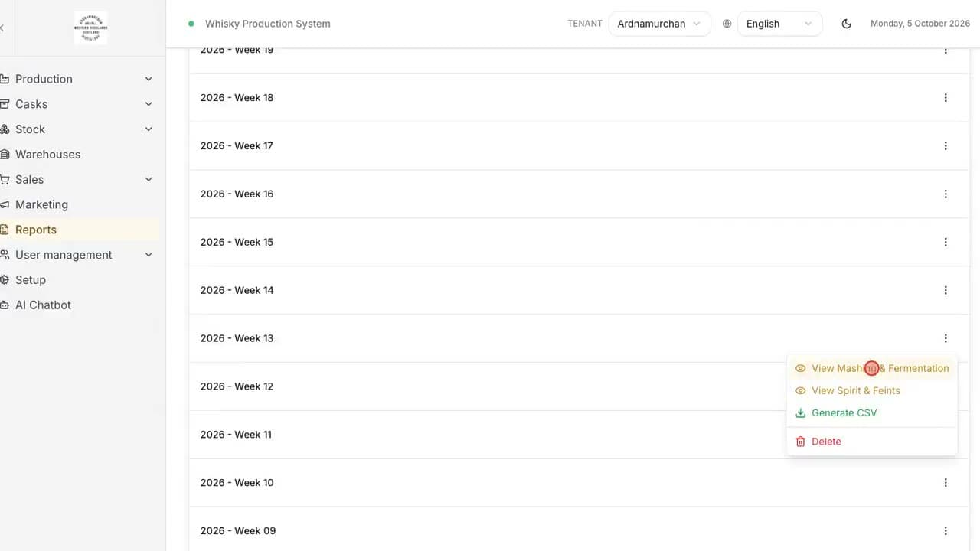Viewport: 980px width, 551px height.
Task: Select View Mashing & Fermentation
Action: click(872, 368)
